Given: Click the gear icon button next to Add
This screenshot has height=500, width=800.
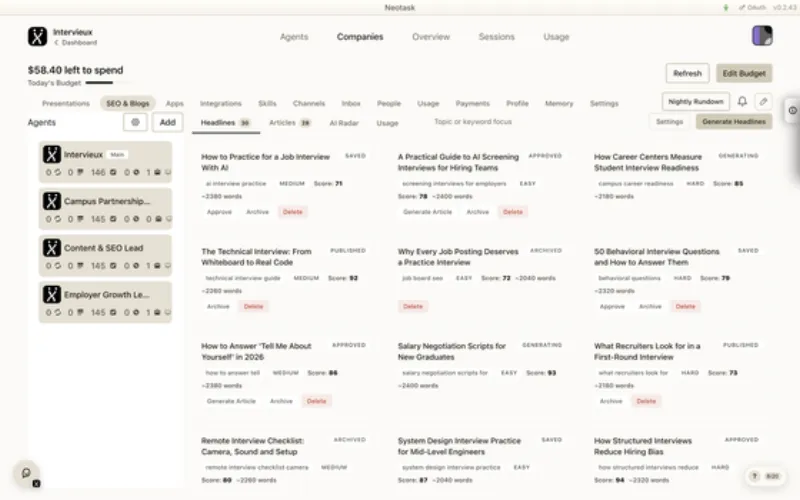Looking at the screenshot, I should [x=135, y=122].
